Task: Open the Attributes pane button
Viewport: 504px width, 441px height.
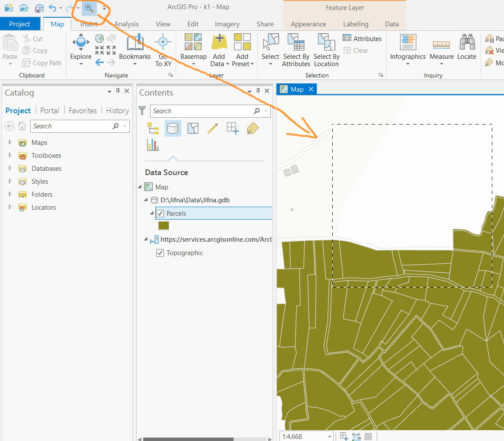Action: click(x=362, y=38)
